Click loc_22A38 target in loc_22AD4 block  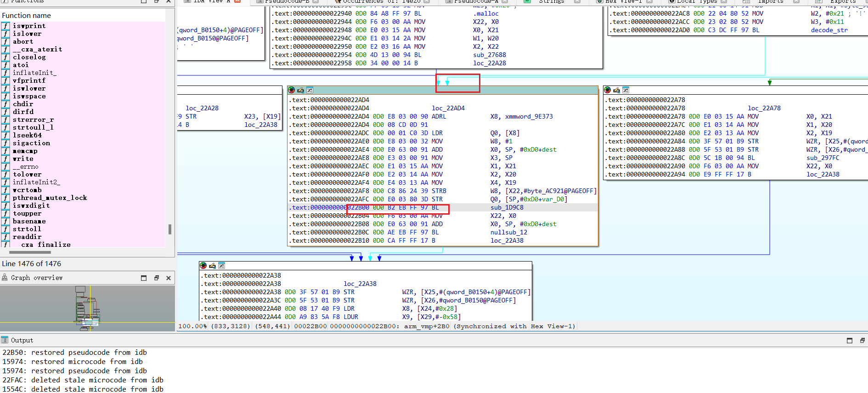(x=507, y=240)
